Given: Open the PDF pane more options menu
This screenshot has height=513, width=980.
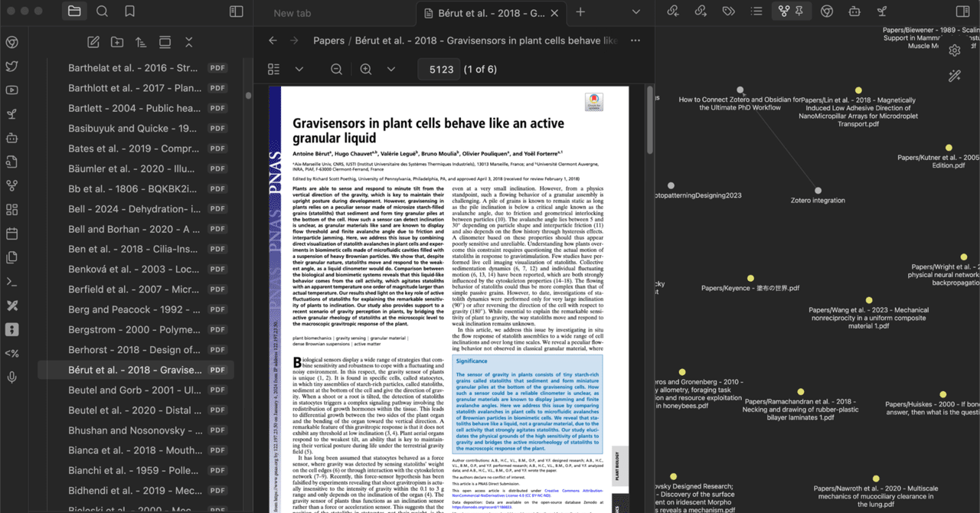Looking at the screenshot, I should click(635, 41).
